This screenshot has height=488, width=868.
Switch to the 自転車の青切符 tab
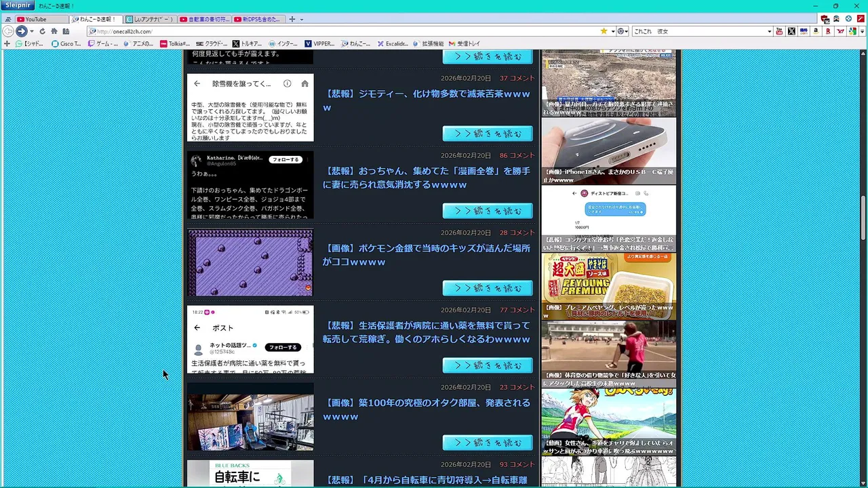click(204, 20)
